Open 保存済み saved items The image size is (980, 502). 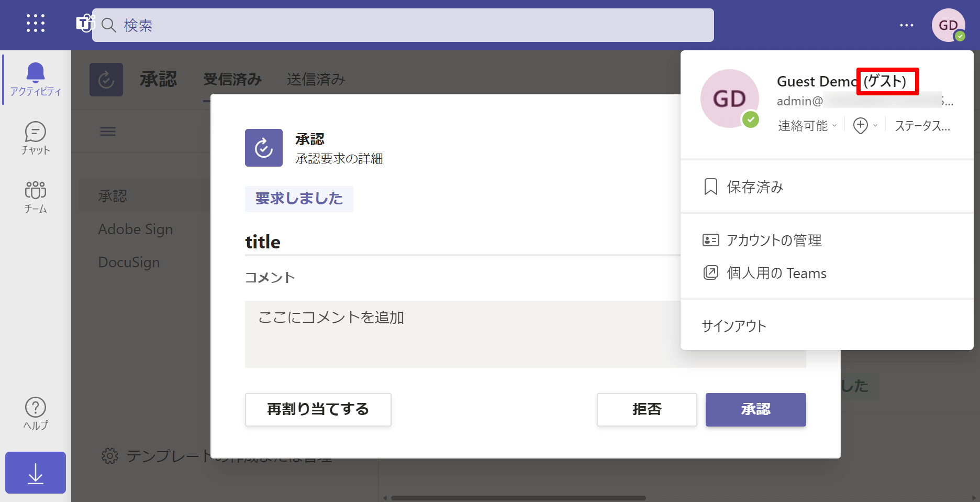(827, 187)
